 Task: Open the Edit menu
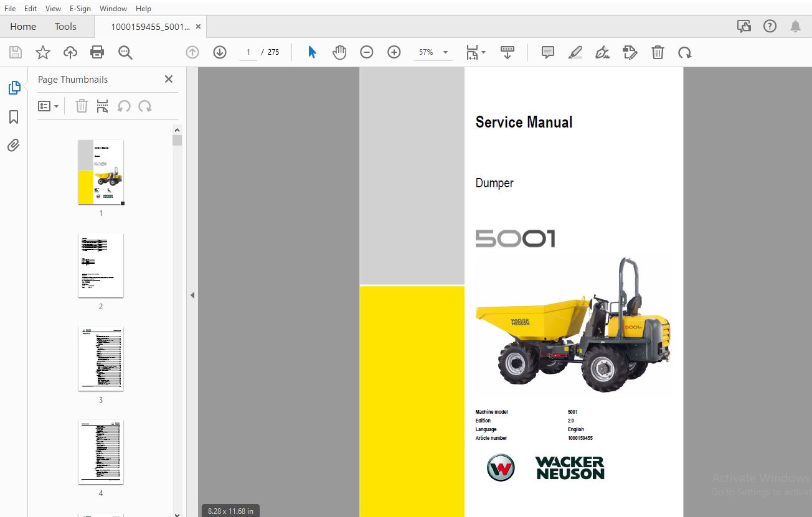click(x=31, y=9)
